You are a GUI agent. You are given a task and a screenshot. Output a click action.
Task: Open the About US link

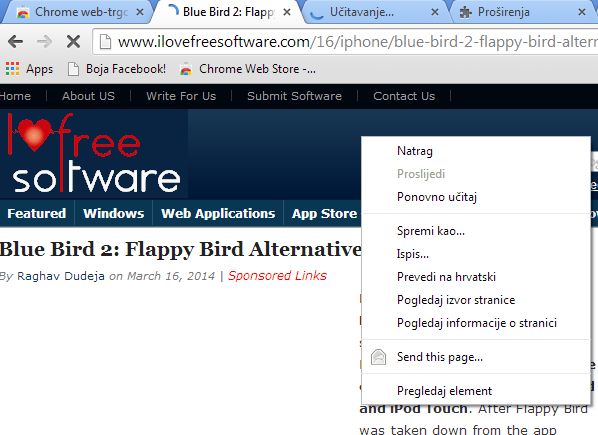pyautogui.click(x=88, y=96)
